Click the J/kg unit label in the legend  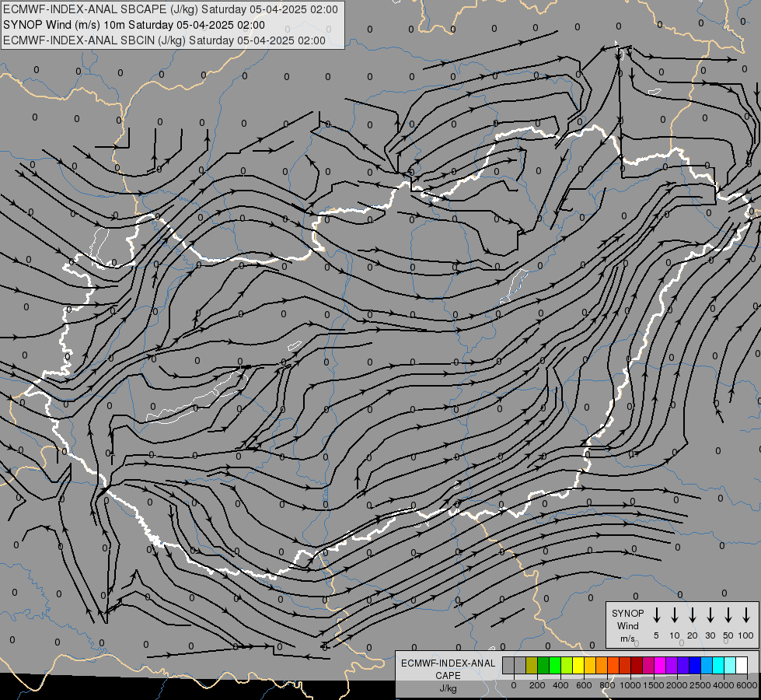coord(448,688)
